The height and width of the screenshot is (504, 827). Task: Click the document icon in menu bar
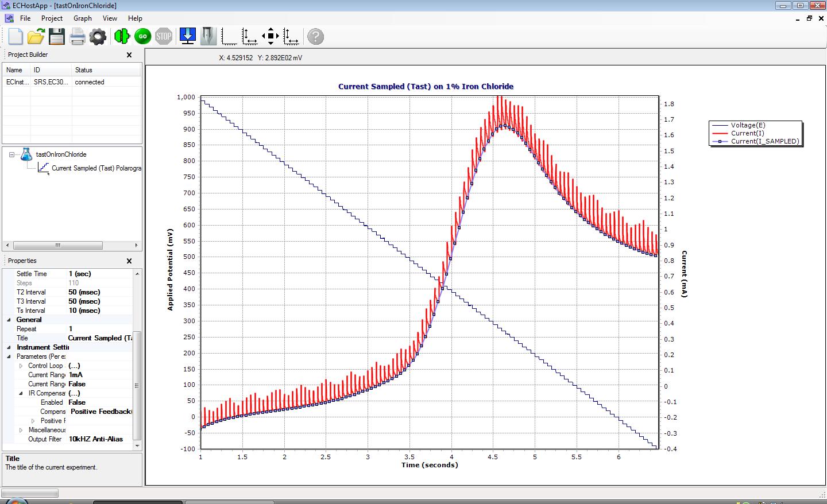[x=9, y=18]
